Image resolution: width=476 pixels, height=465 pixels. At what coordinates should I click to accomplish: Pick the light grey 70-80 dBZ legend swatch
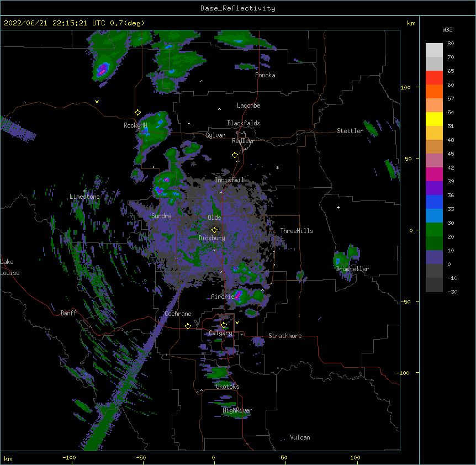point(434,50)
